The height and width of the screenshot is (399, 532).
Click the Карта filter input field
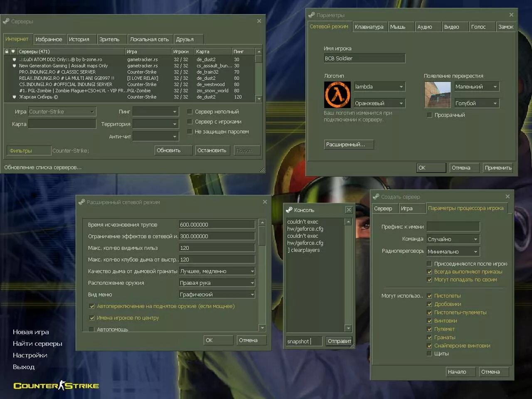62,124
